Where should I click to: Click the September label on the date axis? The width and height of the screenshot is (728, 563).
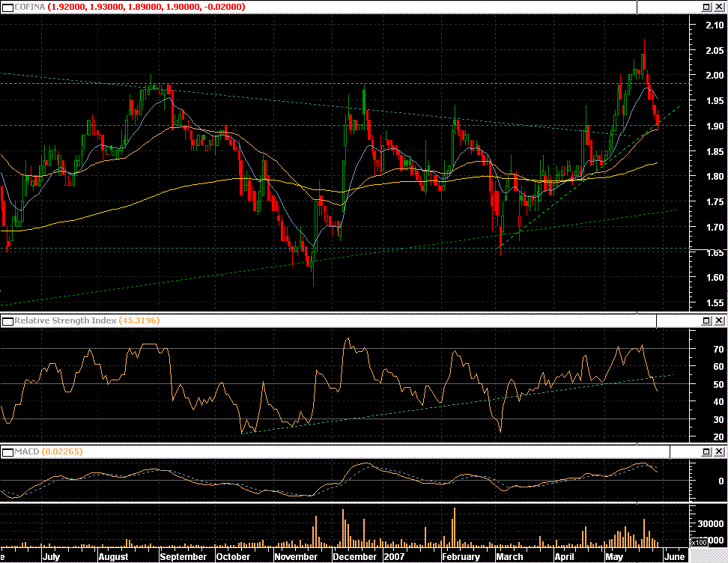tap(183, 556)
